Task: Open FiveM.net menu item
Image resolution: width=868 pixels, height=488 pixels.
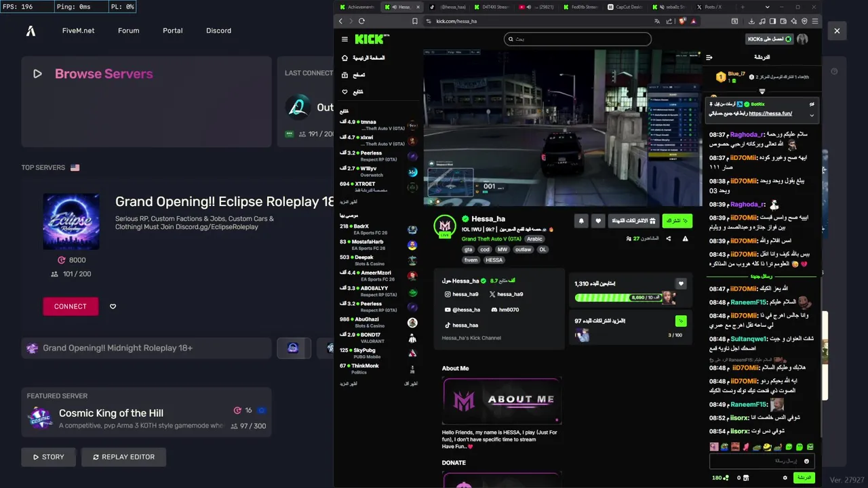Action: (x=78, y=30)
